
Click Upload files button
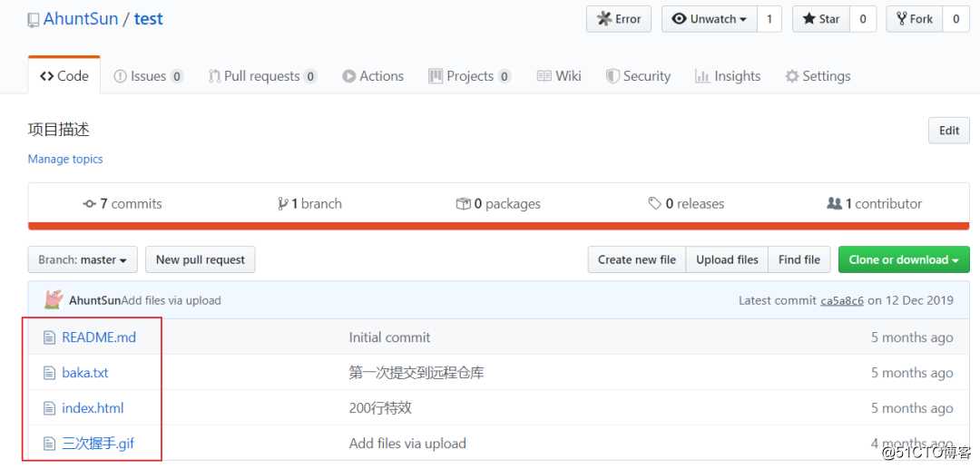click(x=727, y=259)
